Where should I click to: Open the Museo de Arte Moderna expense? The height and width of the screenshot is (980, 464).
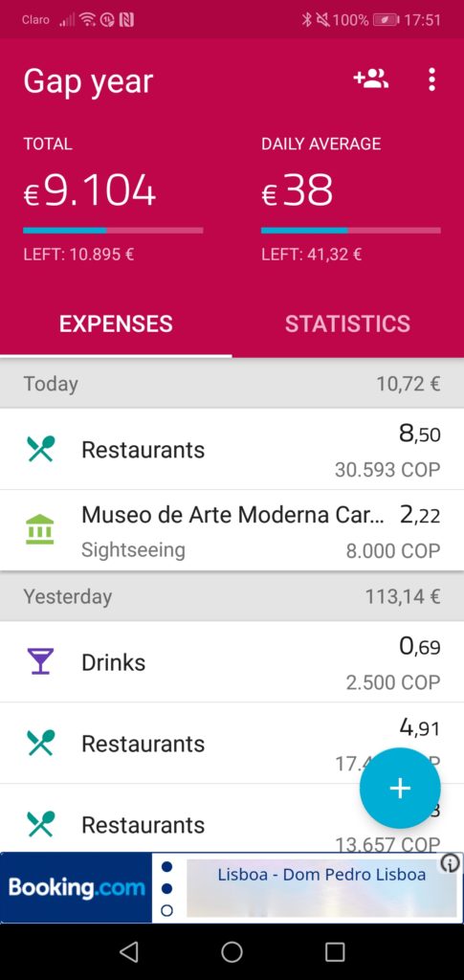232,530
